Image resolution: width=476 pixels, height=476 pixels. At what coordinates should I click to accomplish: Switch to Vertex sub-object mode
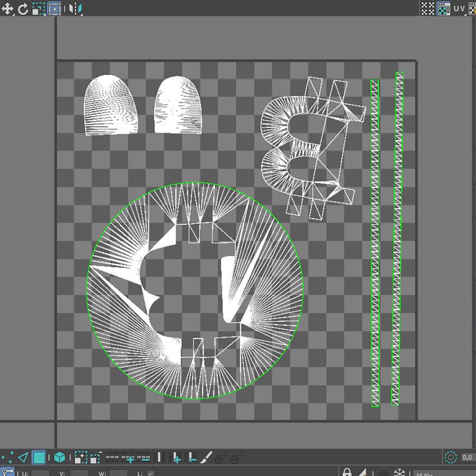tap(7, 457)
